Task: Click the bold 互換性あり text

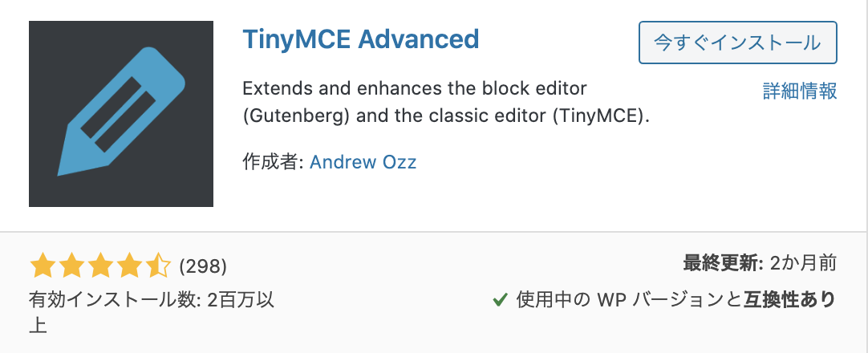Action: tap(789, 300)
